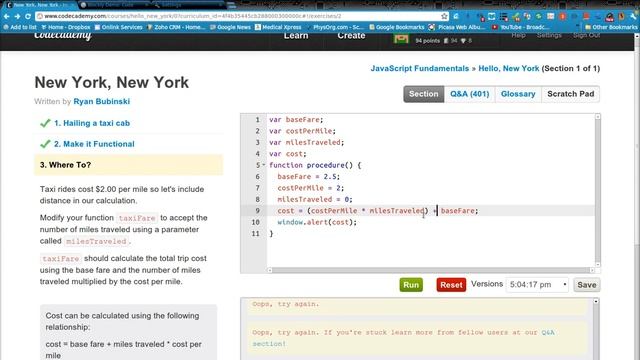
Task: Click the Codecademy logo
Action: (x=63, y=36)
